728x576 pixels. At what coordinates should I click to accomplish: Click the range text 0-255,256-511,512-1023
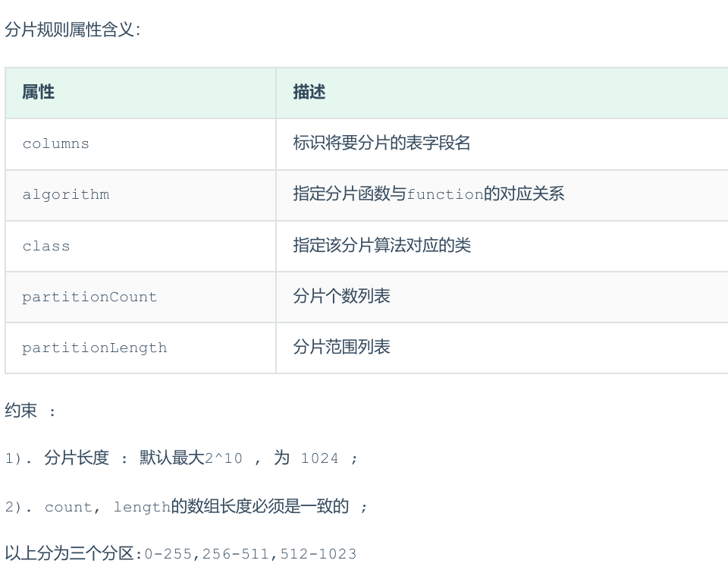250,554
